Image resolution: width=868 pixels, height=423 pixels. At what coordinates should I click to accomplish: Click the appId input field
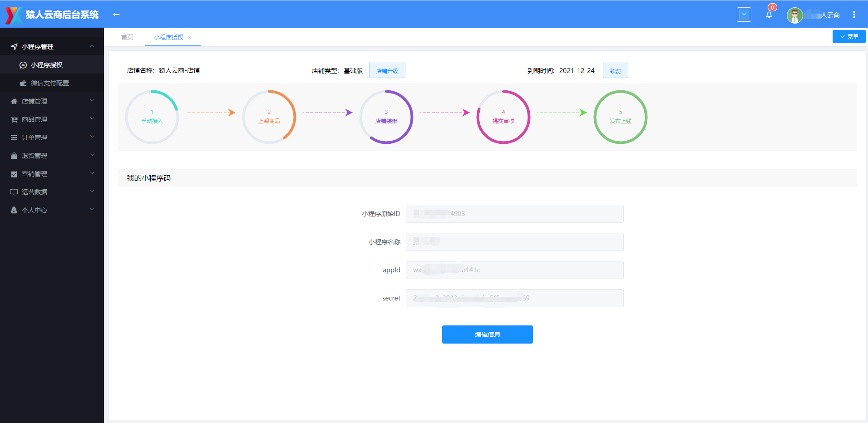point(515,270)
